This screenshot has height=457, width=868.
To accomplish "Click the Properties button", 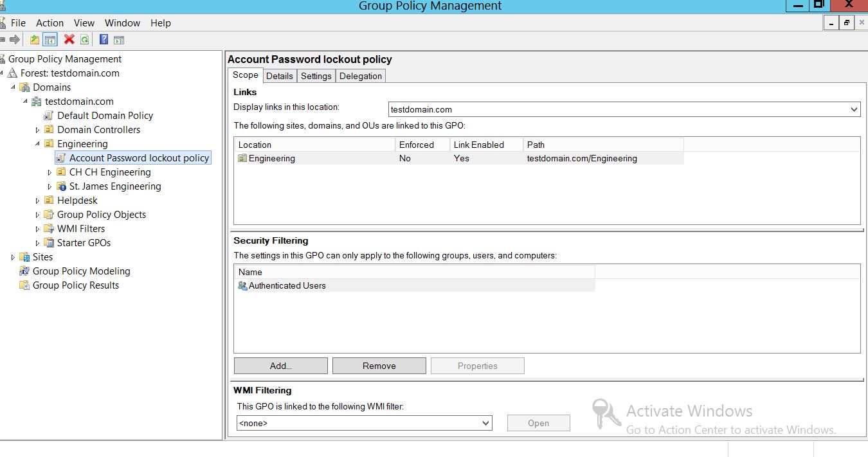I will [478, 366].
